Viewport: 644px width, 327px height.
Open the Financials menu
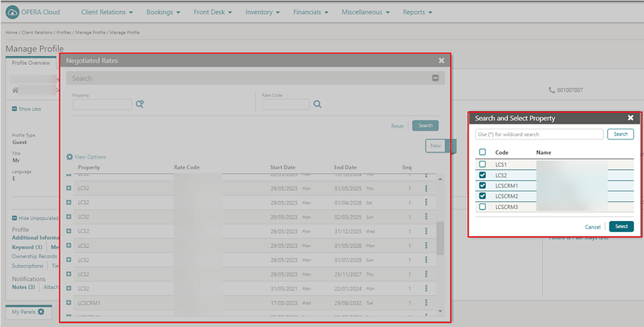(x=310, y=12)
